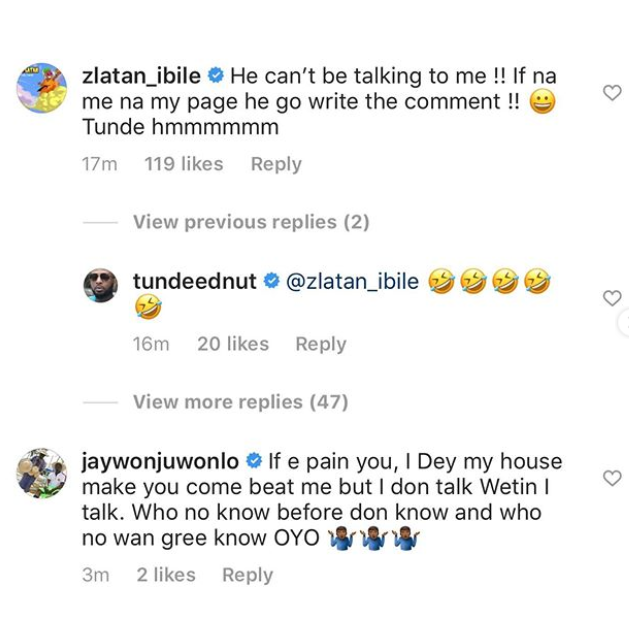Click the tundeednut username
629x641 pixels.
click(195, 282)
